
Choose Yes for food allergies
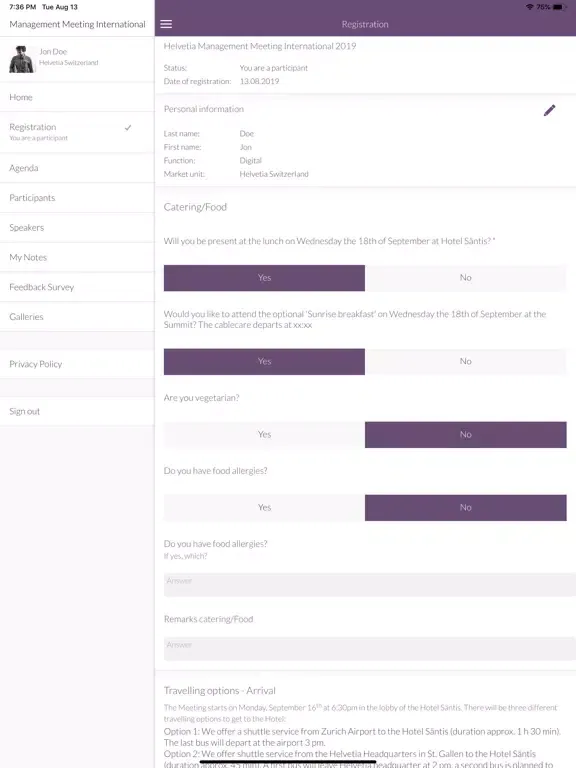click(x=264, y=507)
